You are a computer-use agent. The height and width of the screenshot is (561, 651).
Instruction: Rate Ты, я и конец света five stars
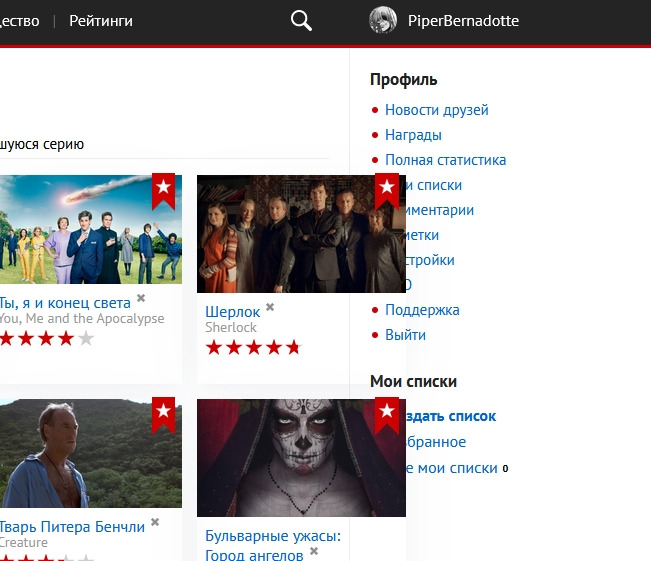click(86, 338)
